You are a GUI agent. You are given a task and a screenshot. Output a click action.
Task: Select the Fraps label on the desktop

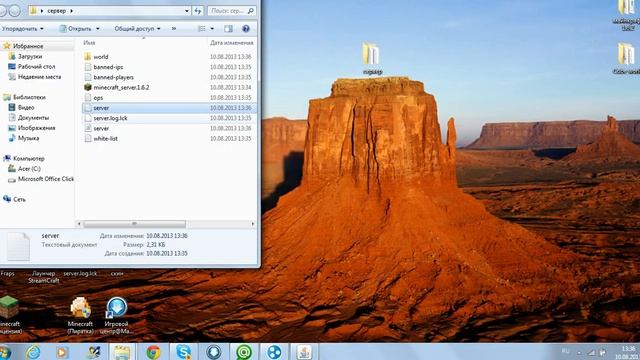click(x=7, y=273)
